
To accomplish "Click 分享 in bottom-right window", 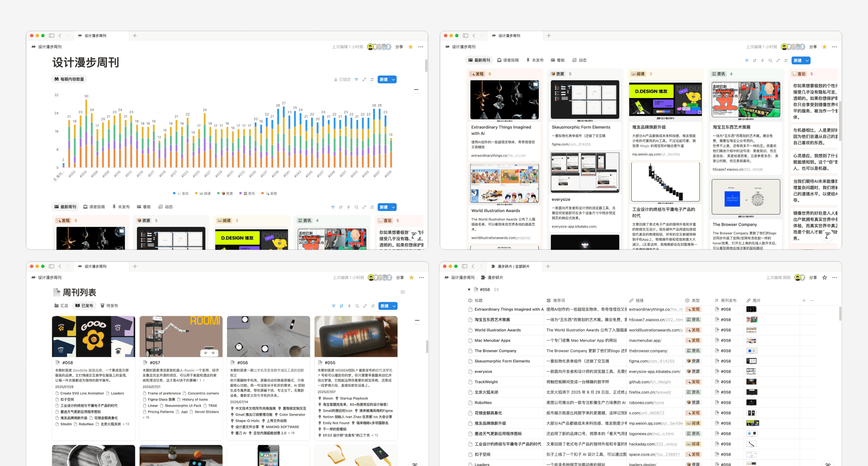I will [x=813, y=278].
